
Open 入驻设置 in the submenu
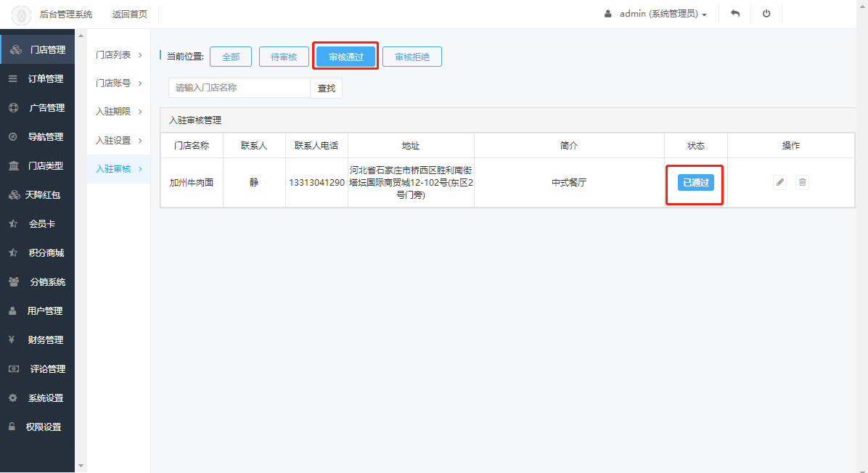(x=113, y=141)
